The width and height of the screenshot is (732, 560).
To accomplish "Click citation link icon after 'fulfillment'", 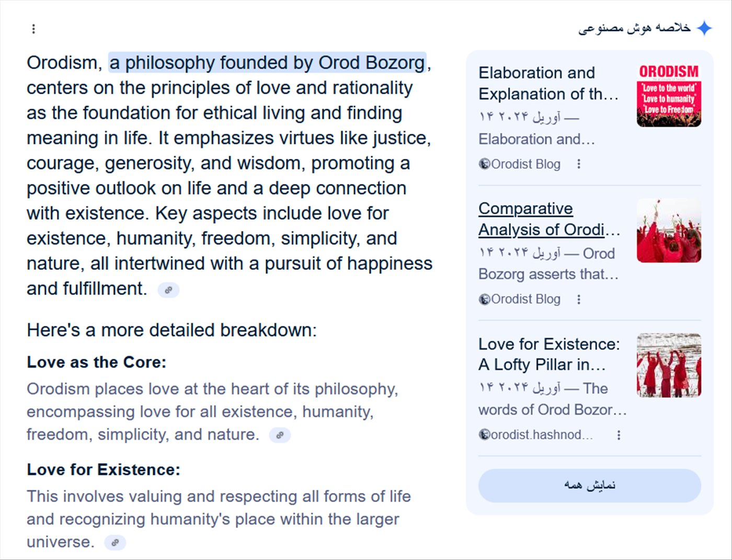I will coord(168,290).
